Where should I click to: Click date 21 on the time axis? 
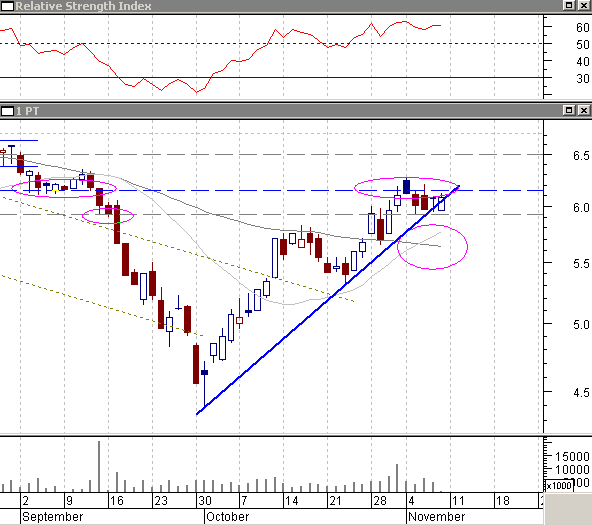pos(335,501)
